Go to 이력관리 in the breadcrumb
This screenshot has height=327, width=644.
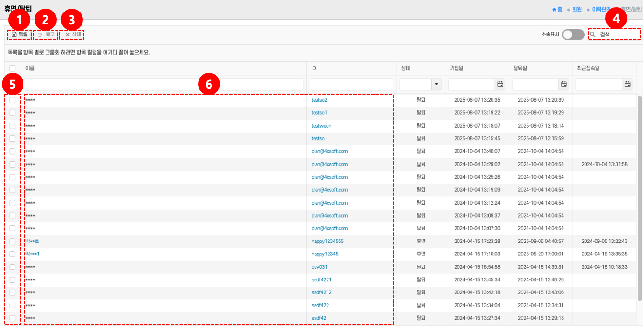click(x=601, y=9)
